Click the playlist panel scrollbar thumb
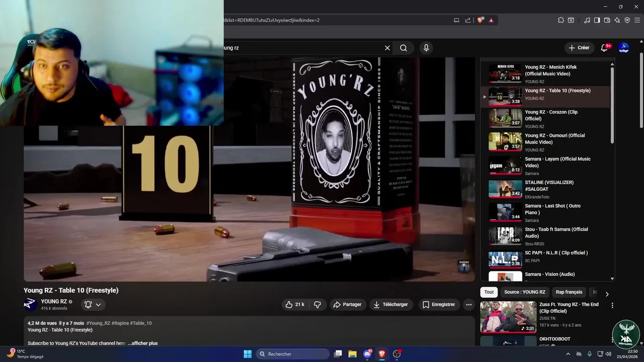 [x=612, y=106]
